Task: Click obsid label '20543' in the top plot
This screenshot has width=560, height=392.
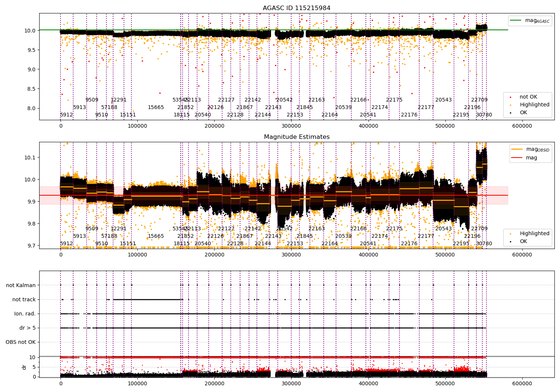Action: (444, 100)
